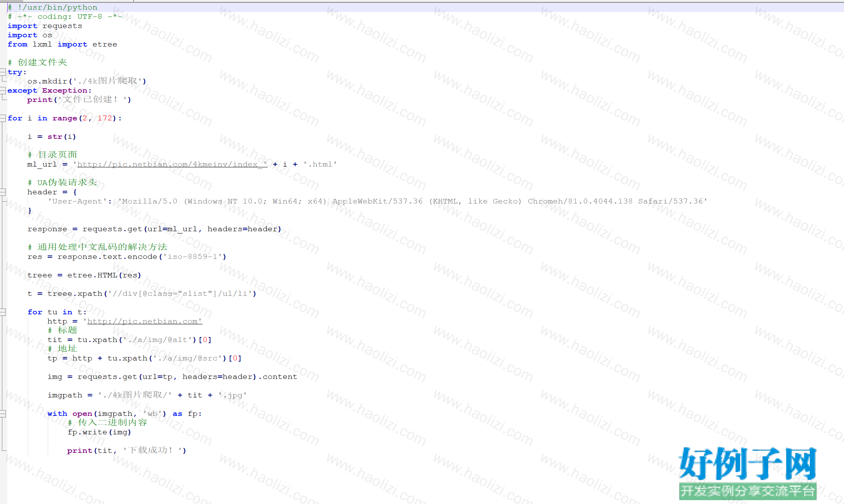Image resolution: width=844 pixels, height=504 pixels.
Task: Click the '# 目录页面' comment
Action: pos(52,155)
